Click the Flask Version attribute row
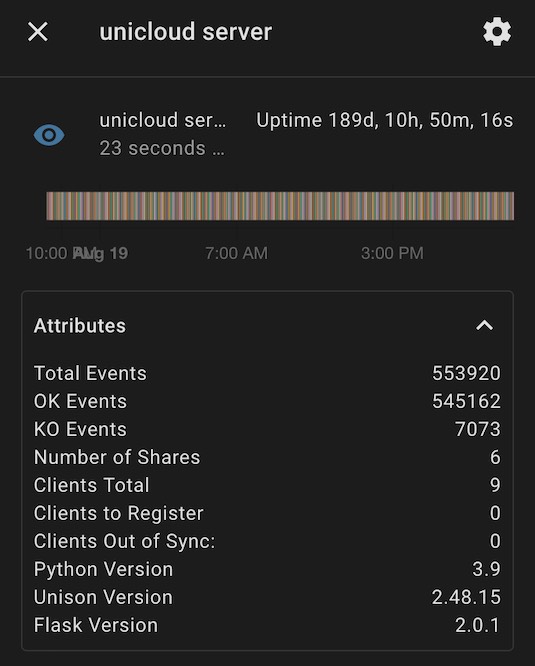Image resolution: width=535 pixels, height=666 pixels. tap(268, 625)
